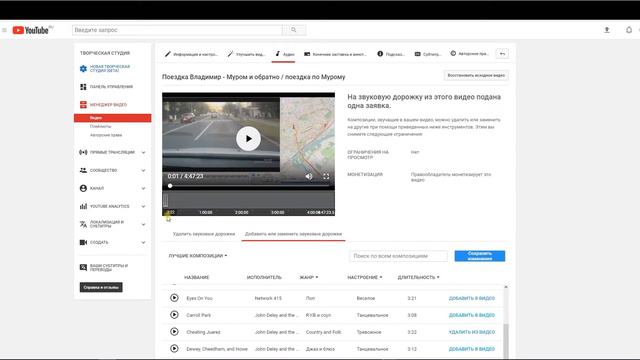The width and height of the screenshot is (640, 360).
Task: Open the Subtitles tab
Action: (x=428, y=54)
